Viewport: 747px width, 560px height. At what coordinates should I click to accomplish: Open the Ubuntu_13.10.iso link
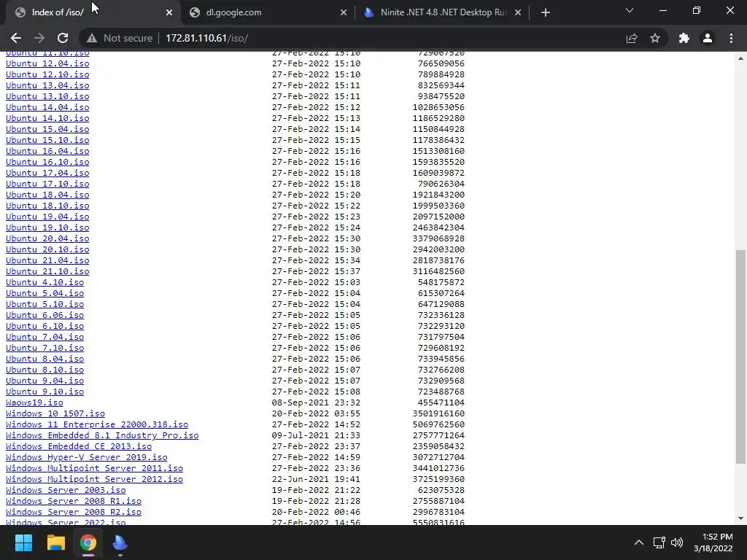pyautogui.click(x=47, y=96)
